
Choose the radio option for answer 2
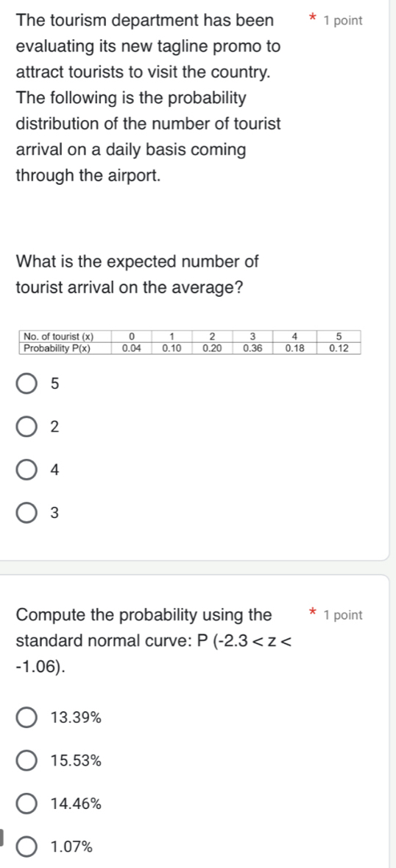[x=28, y=426]
